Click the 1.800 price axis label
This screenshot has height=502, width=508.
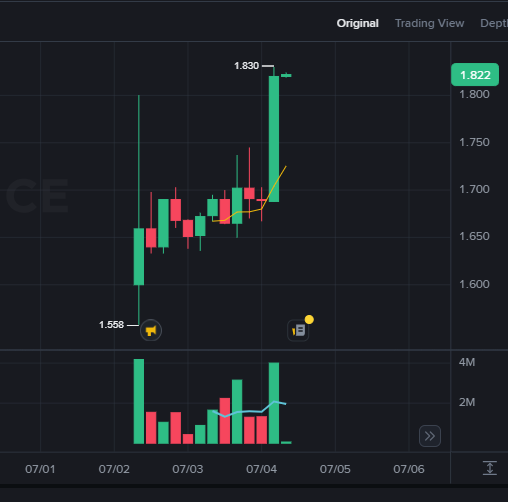pos(474,94)
